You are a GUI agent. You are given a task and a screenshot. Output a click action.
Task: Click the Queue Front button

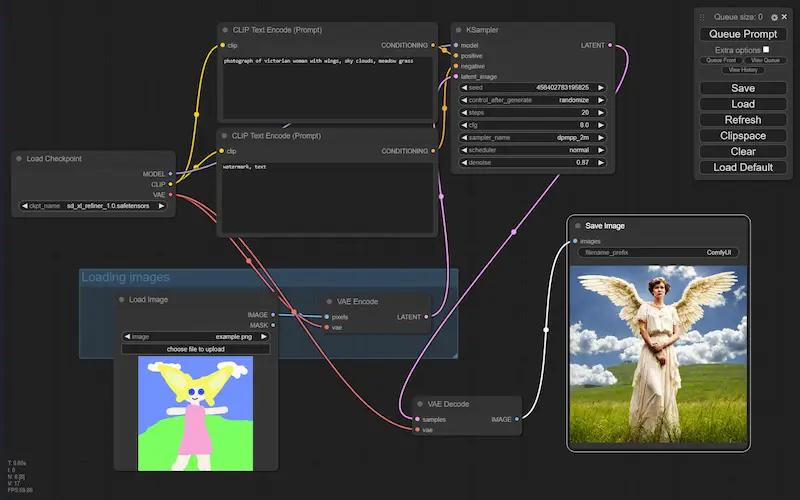[721, 60]
